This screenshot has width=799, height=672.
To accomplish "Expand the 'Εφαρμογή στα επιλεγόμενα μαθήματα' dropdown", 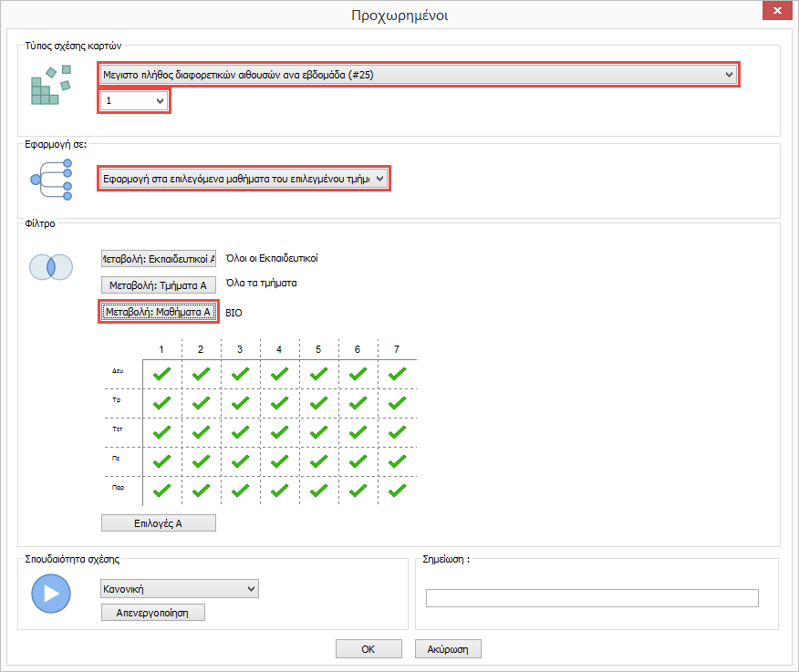I will click(244, 178).
